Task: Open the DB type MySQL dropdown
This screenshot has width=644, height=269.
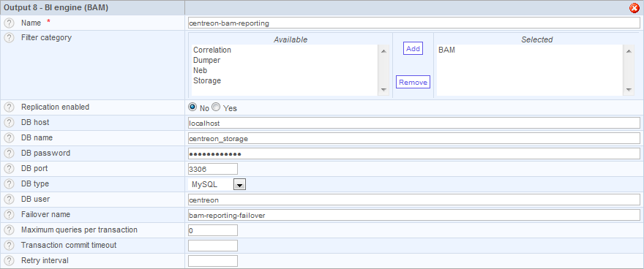Action: (239, 184)
